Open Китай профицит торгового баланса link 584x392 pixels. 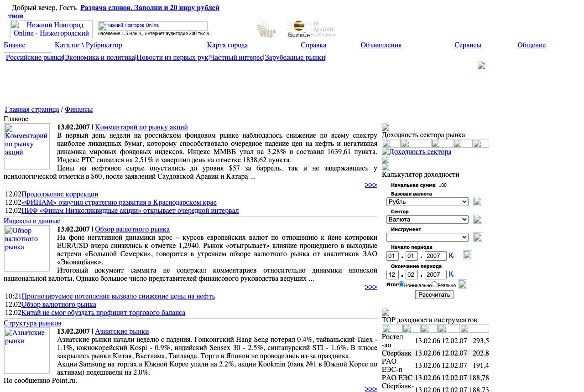pyautogui.click(x=104, y=313)
